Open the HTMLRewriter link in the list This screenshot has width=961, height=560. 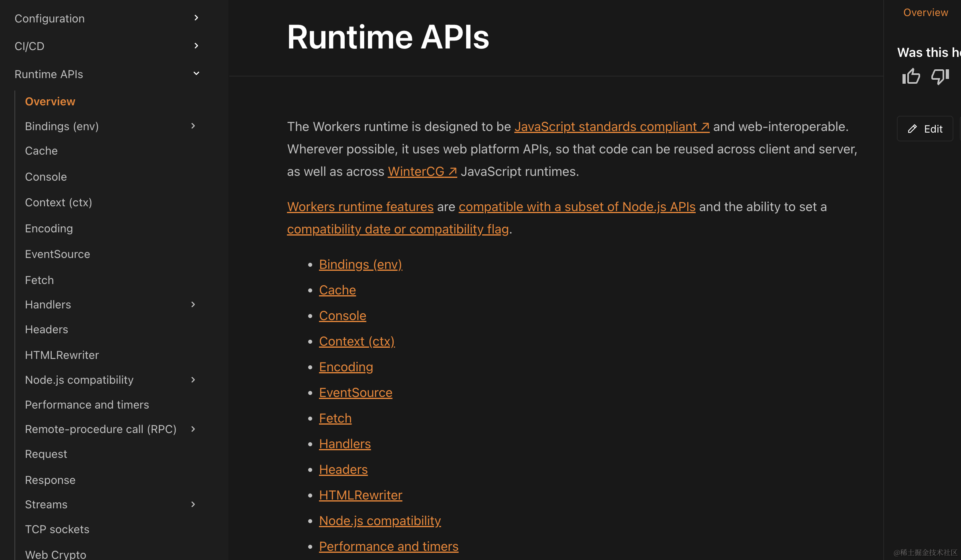360,495
